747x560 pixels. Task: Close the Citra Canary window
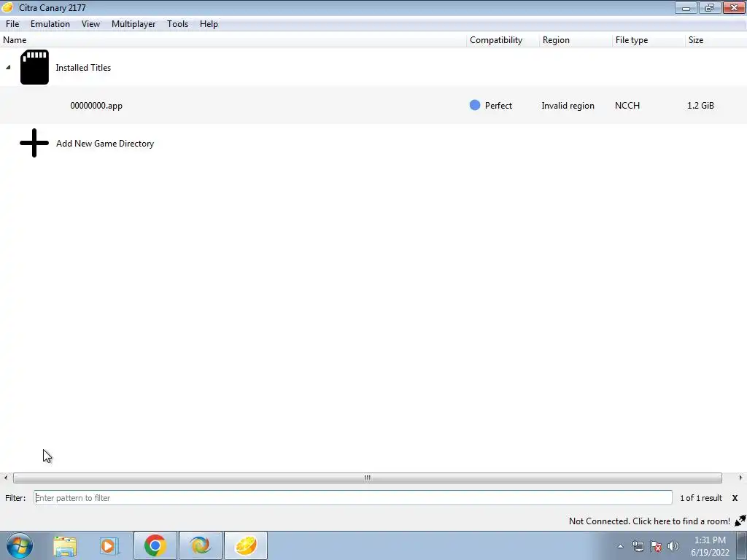click(734, 7)
